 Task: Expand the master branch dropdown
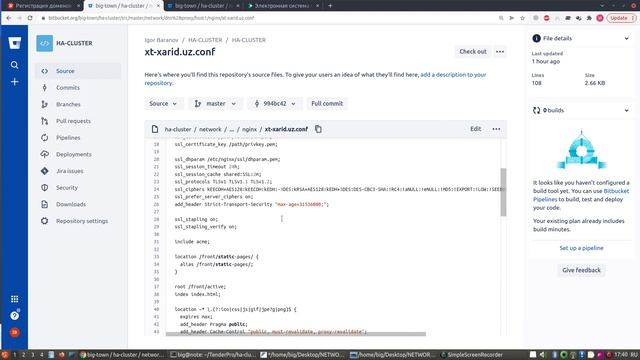coord(215,104)
